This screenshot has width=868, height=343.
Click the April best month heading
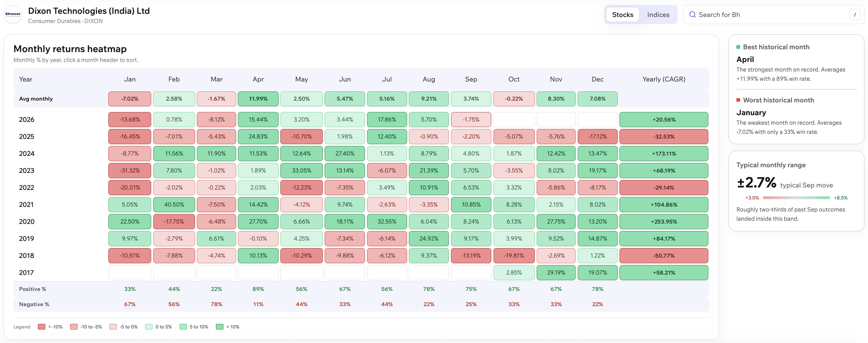pos(745,60)
